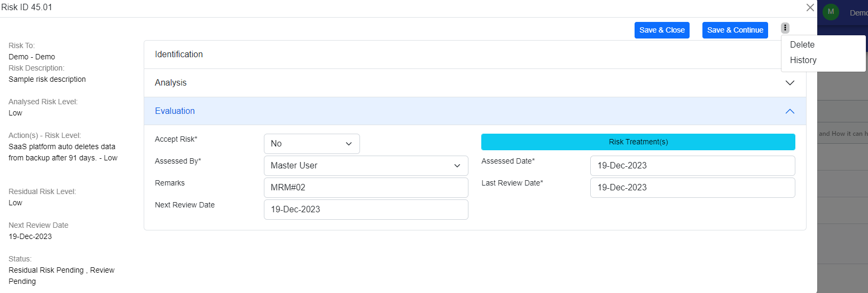Click the Demo account name in header
Viewport: 868px width, 293px height.
858,13
